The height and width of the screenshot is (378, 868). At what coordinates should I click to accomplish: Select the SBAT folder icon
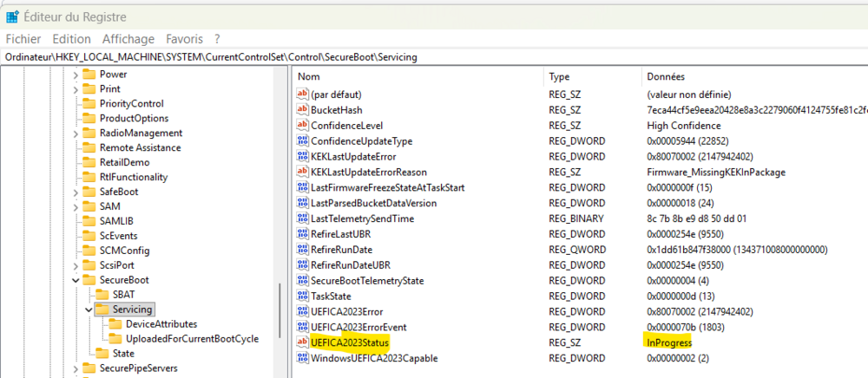tap(102, 295)
